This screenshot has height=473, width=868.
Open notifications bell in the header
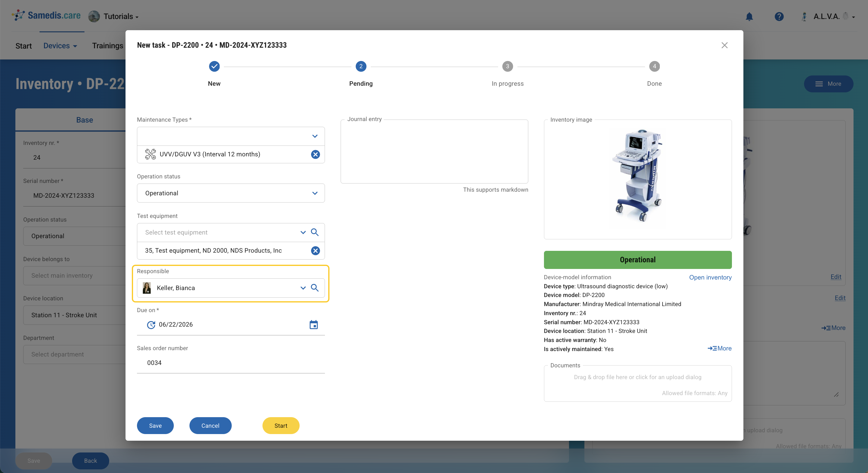749,17
